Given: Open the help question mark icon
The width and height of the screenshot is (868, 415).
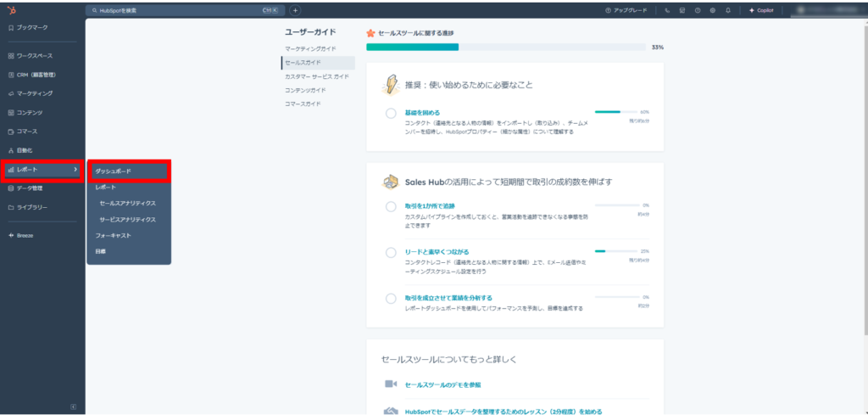Looking at the screenshot, I should pos(698,10).
